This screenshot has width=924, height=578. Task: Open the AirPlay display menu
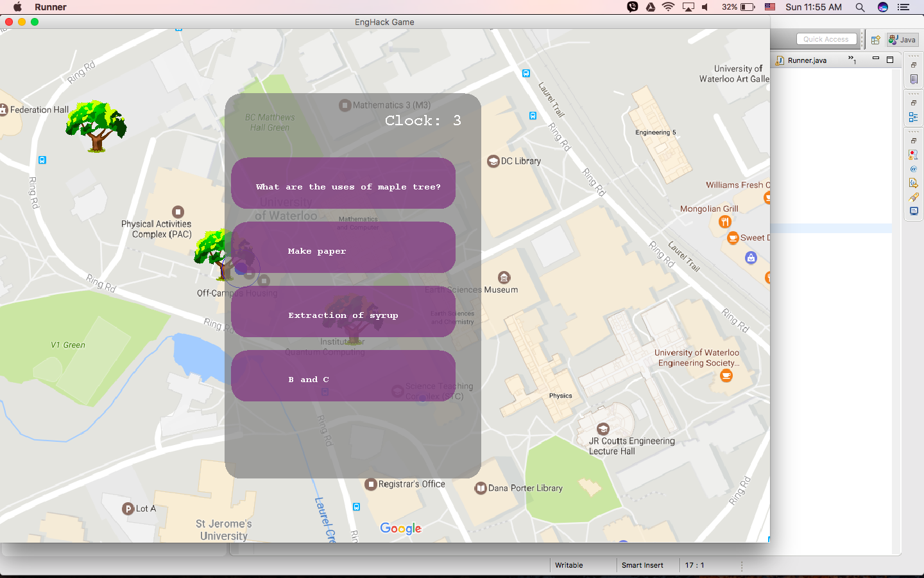689,7
